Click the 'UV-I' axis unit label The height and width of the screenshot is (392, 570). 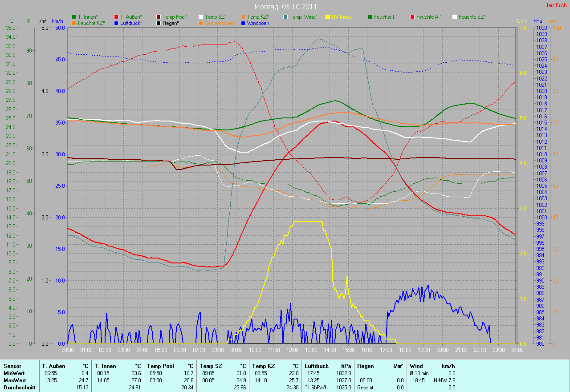click(521, 21)
